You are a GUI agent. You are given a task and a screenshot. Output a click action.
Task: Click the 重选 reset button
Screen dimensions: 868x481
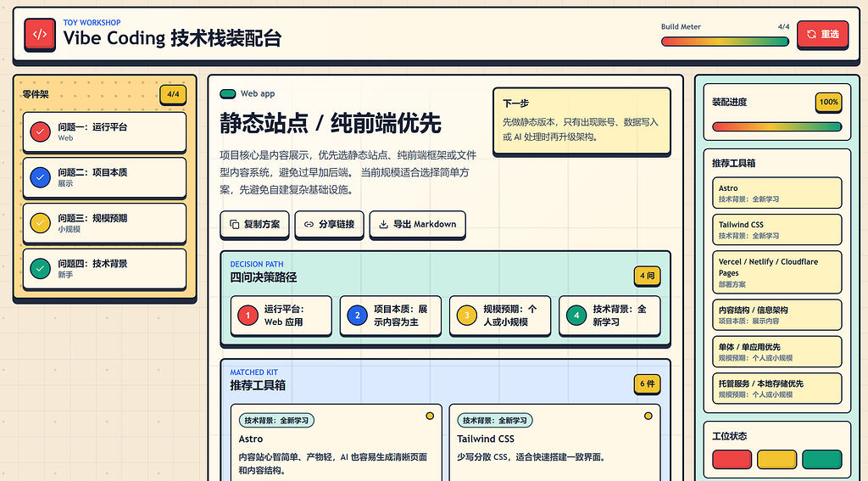[822, 34]
